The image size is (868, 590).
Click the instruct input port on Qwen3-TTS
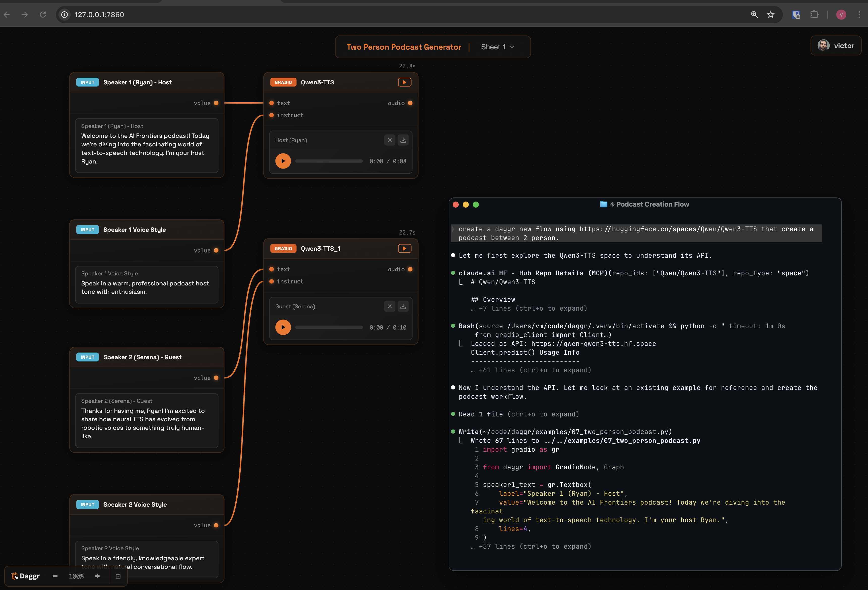[271, 115]
